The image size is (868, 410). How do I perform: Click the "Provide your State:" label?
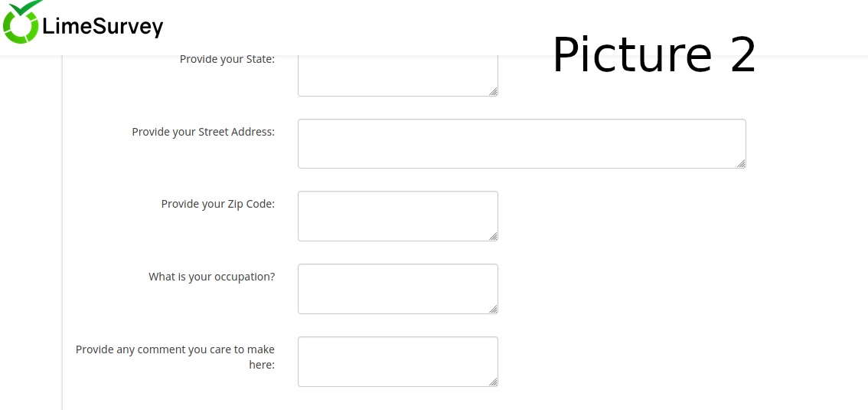[227, 59]
